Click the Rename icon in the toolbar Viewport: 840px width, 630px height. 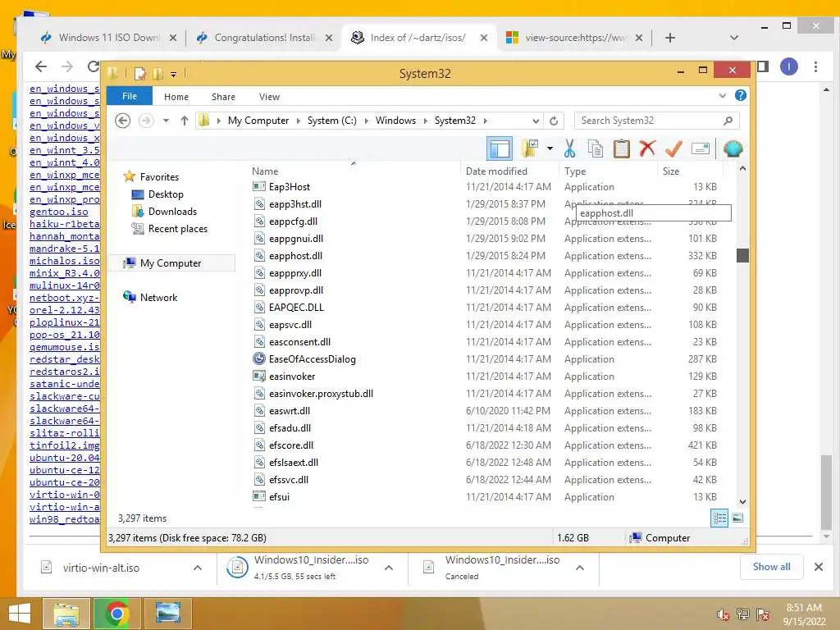coord(701,148)
